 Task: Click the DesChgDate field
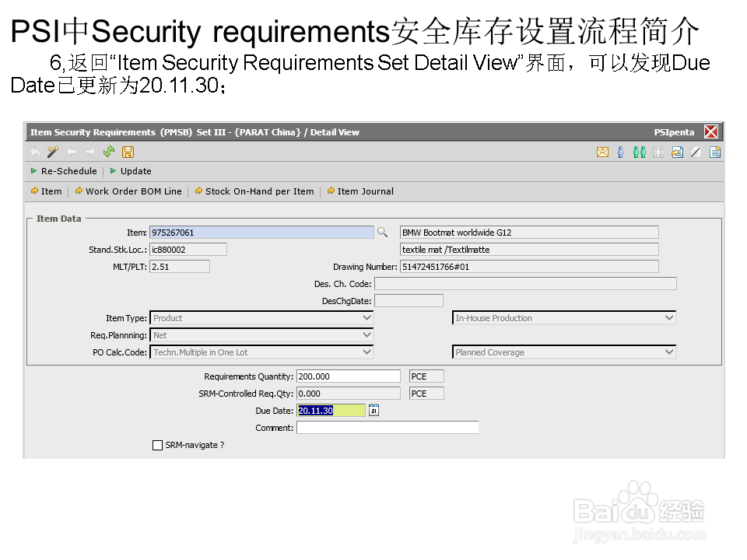[409, 301]
